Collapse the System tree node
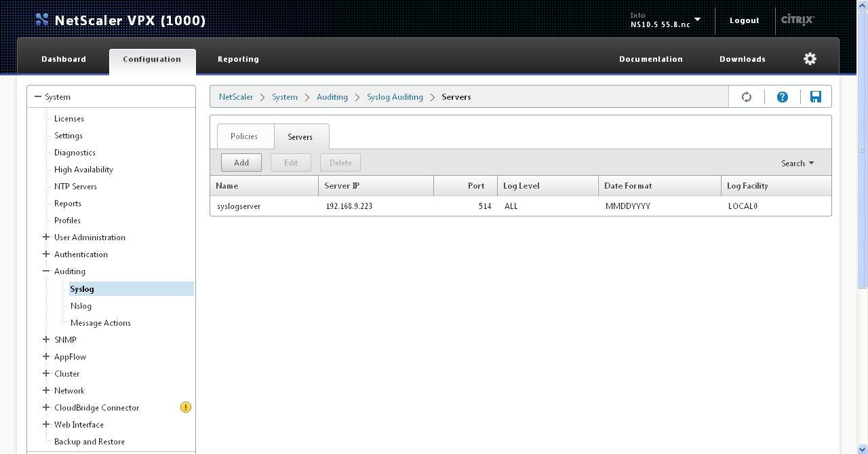This screenshot has height=454, width=868. [38, 97]
